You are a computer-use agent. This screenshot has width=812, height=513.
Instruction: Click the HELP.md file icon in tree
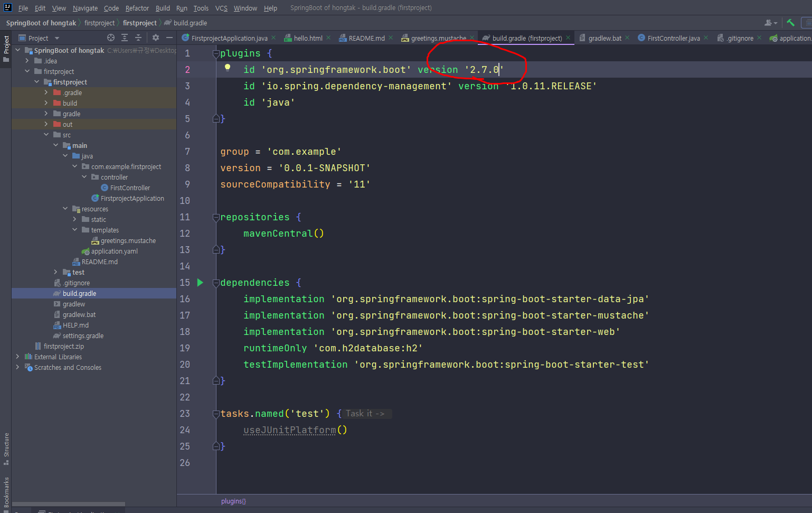point(57,325)
